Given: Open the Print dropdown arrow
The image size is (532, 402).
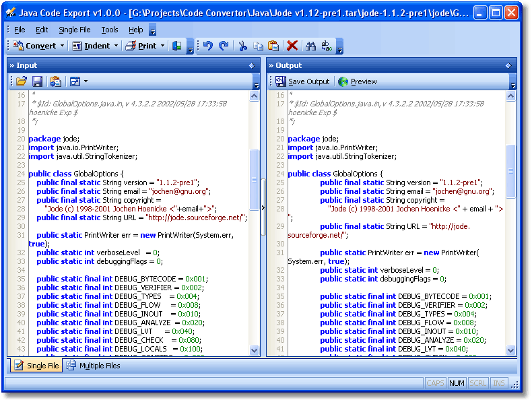Looking at the screenshot, I should (x=162, y=46).
